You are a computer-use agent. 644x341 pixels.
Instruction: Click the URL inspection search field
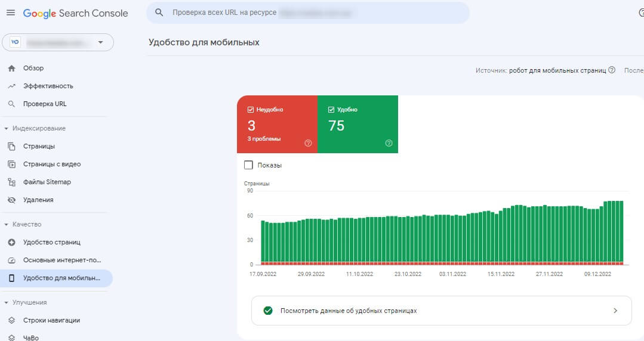(307, 13)
